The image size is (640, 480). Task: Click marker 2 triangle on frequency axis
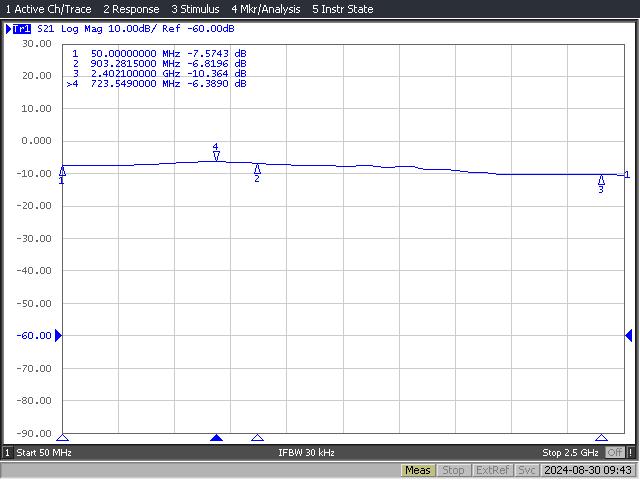coord(257,438)
